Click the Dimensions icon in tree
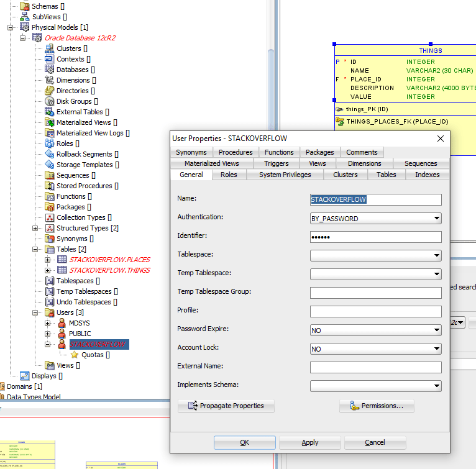This screenshot has width=476, height=469. coord(50,80)
